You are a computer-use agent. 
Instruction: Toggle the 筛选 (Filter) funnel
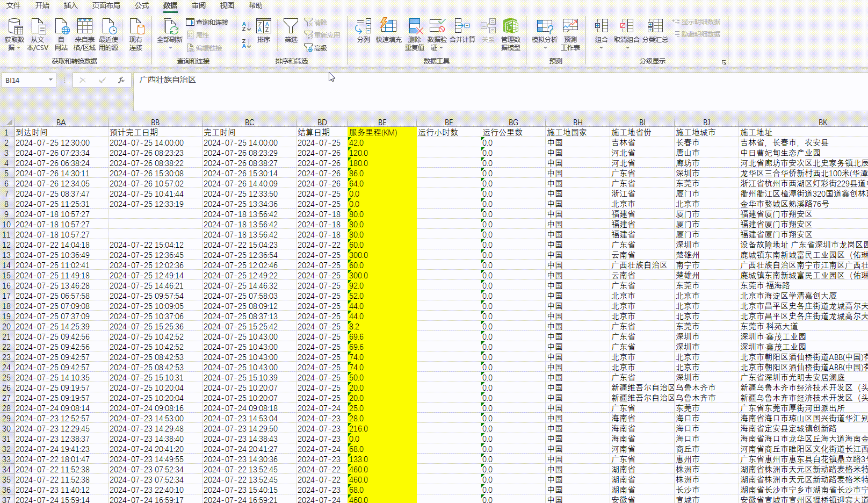point(291,31)
